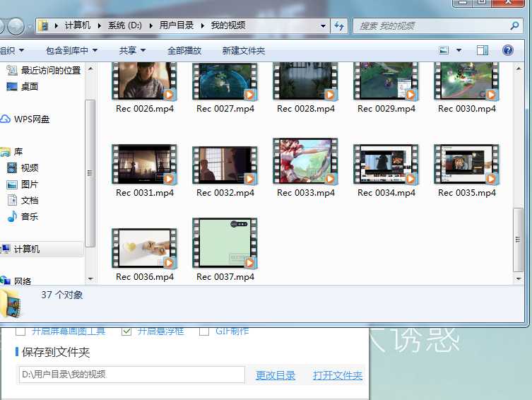Select 计算机 in the navigation pane
This screenshot has height=400, width=532.
point(27,249)
